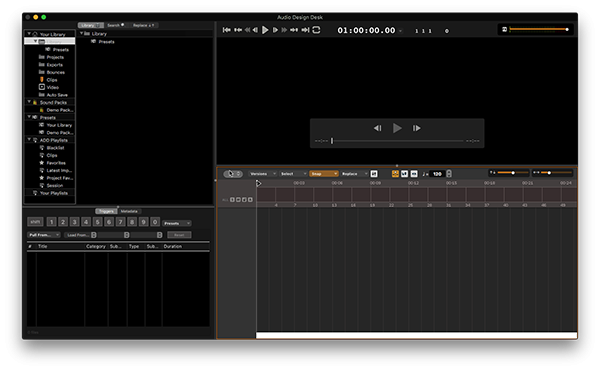This screenshot has height=371, width=600.
Task: Click the video preview play button
Action: [397, 128]
